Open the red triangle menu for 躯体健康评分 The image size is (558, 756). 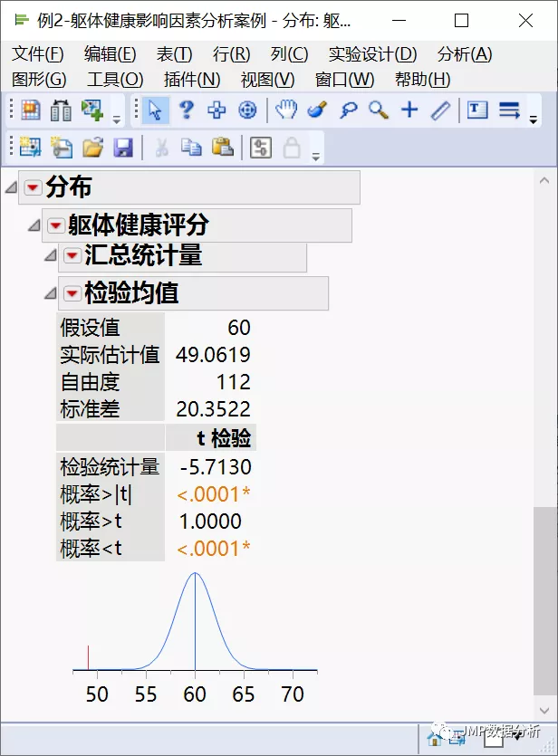coord(55,225)
